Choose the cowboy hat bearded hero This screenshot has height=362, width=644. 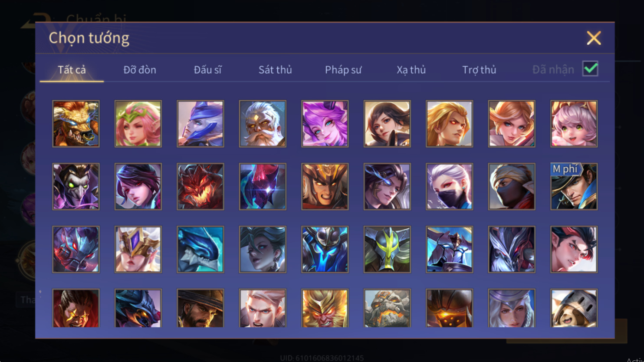click(x=200, y=308)
